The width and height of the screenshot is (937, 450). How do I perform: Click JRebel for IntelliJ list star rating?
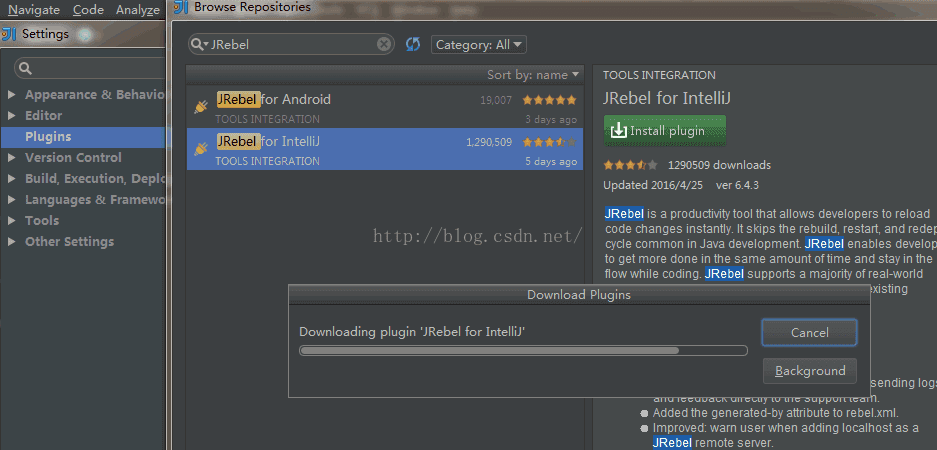pyautogui.click(x=550, y=142)
